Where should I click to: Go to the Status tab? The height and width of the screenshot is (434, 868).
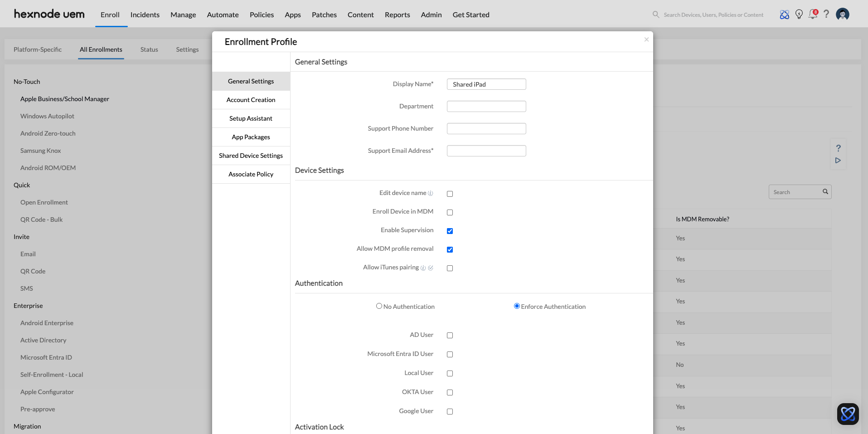[x=149, y=49]
